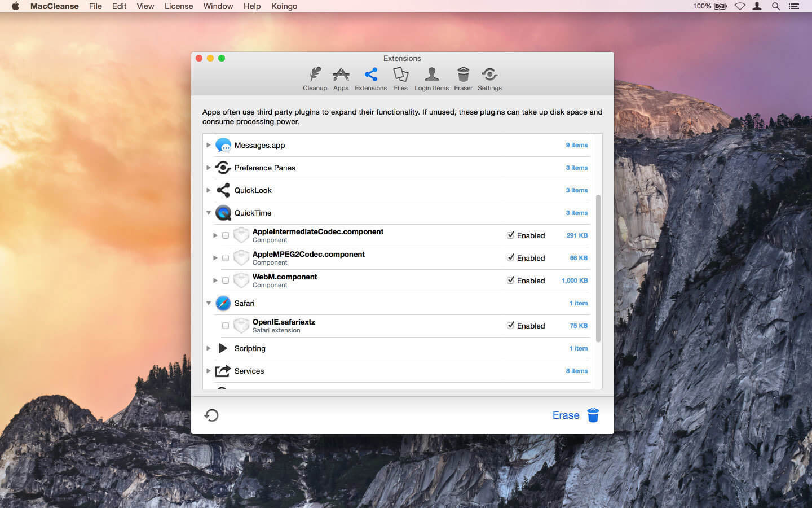Viewport: 812px width, 508px height.
Task: Click the 8 items count for Services
Action: tap(577, 371)
